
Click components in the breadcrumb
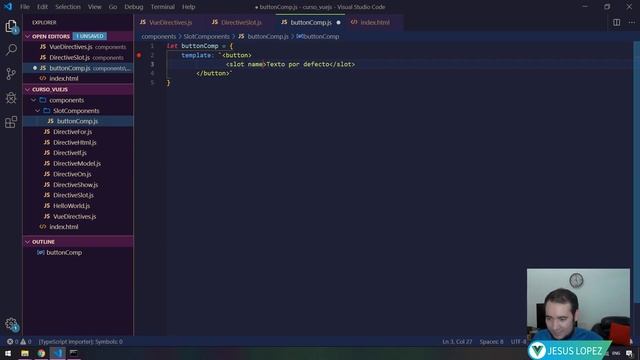click(159, 36)
